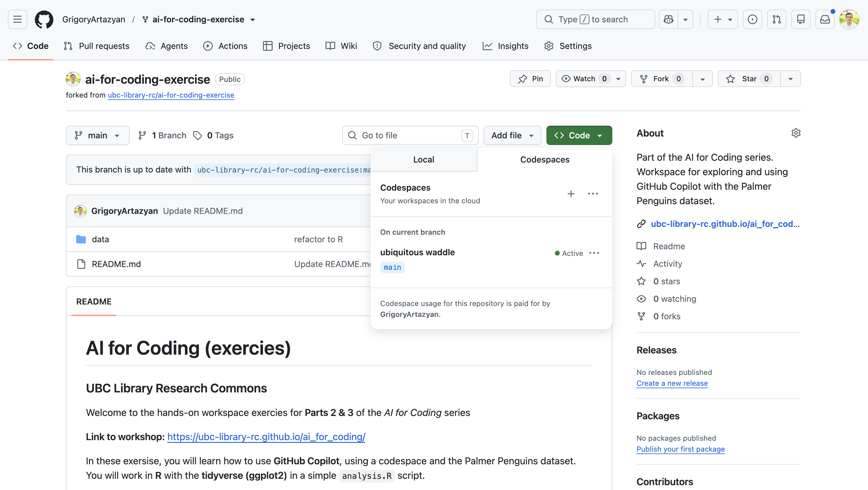The image size is (868, 490).
Task: Open GrigoryArtazyan owner breadcrumb
Action: coord(94,20)
